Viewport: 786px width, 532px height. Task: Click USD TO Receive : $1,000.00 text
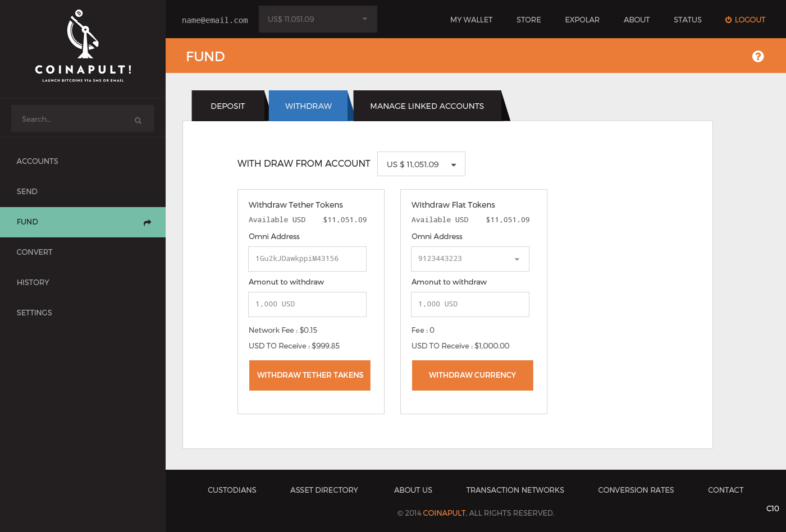click(x=460, y=346)
